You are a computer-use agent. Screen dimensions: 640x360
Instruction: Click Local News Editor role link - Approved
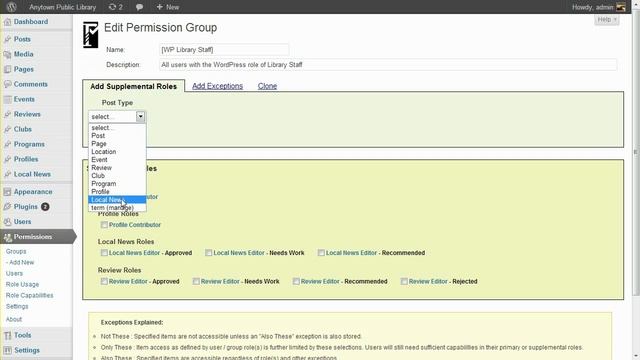tap(134, 253)
